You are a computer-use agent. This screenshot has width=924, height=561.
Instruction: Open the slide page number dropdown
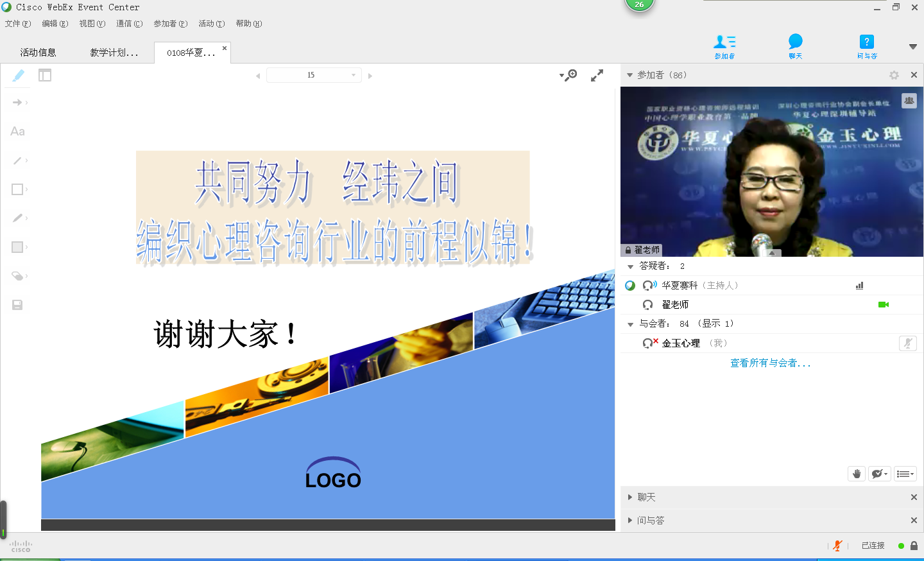pos(353,75)
